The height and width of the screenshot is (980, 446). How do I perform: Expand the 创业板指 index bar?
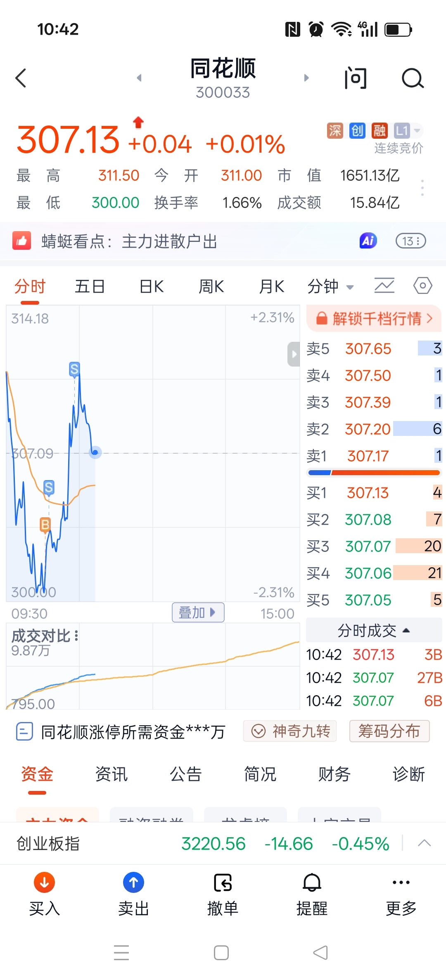point(424,843)
